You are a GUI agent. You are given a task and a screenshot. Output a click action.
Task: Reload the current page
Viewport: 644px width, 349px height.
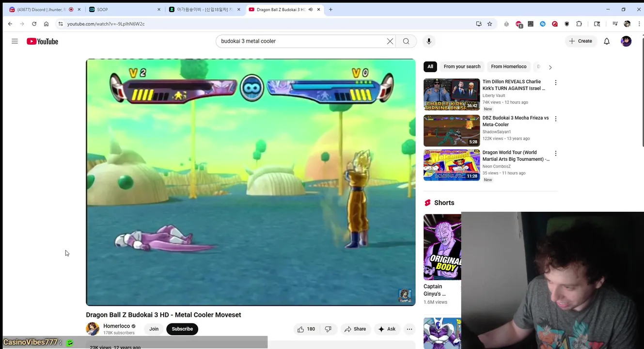[x=34, y=24]
